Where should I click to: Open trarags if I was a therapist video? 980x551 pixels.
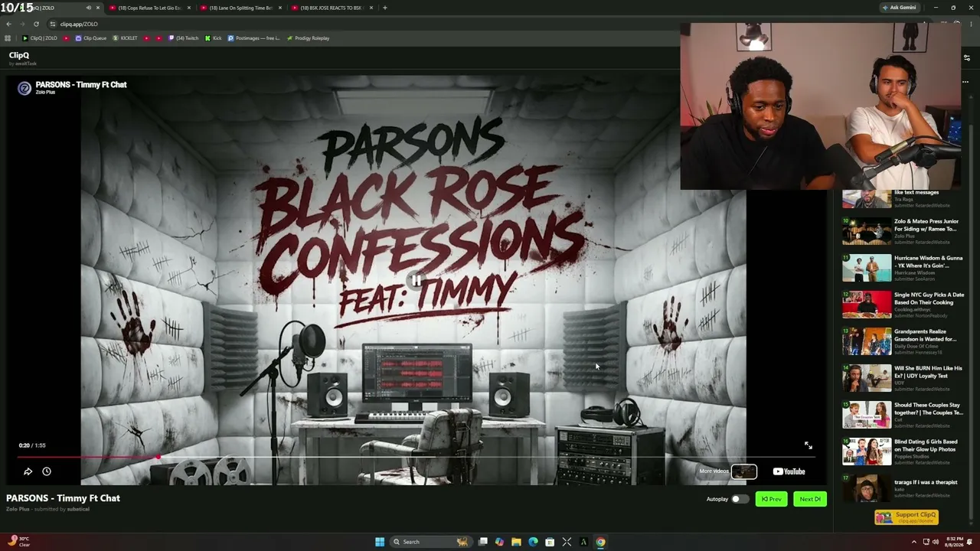point(903,488)
